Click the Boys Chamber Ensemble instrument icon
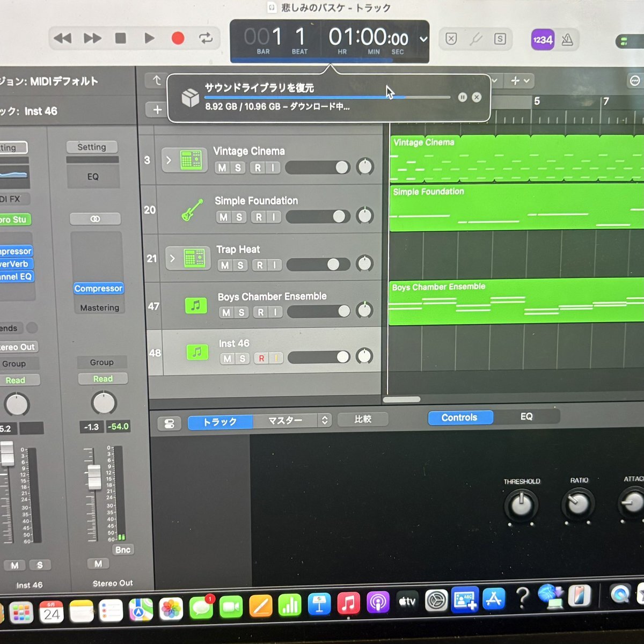 point(196,306)
